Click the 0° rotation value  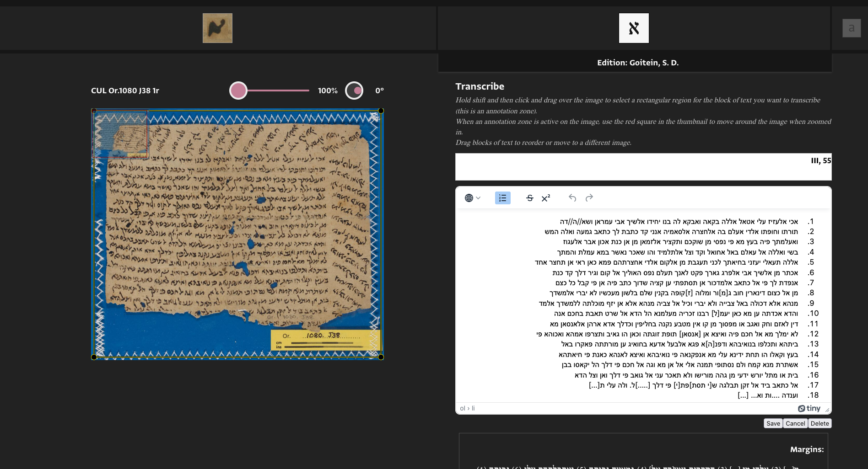[x=379, y=91]
